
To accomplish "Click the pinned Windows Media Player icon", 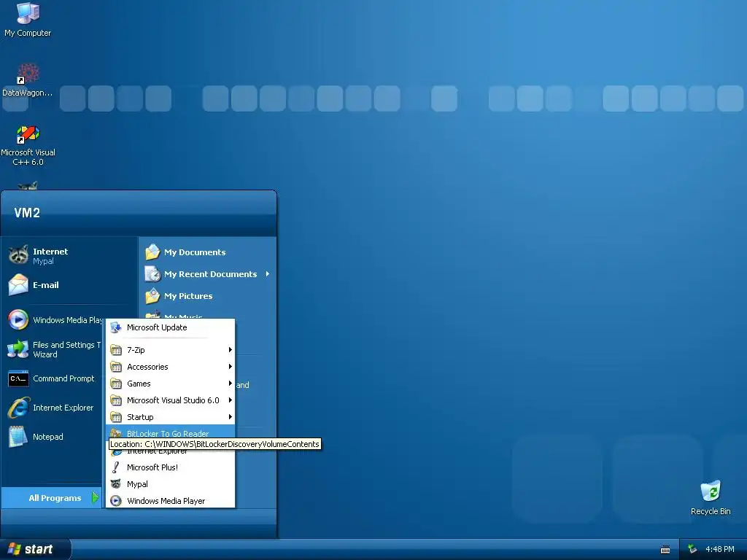I will (18, 319).
